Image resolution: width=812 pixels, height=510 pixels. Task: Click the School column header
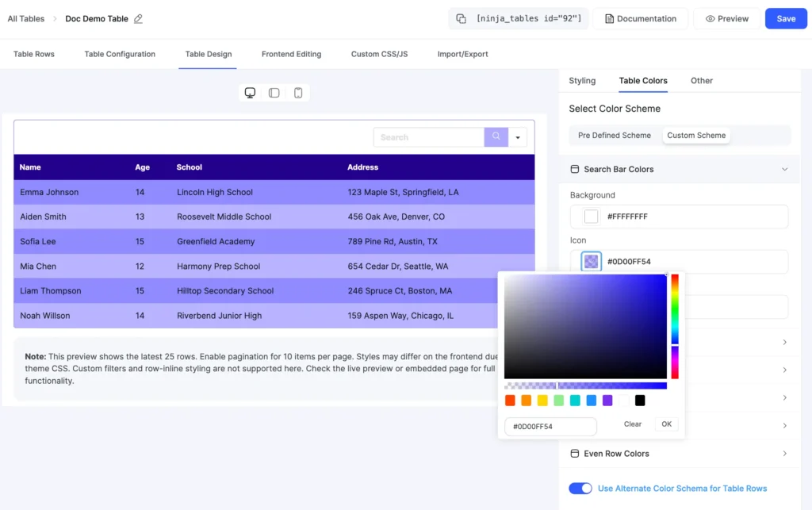pos(189,167)
